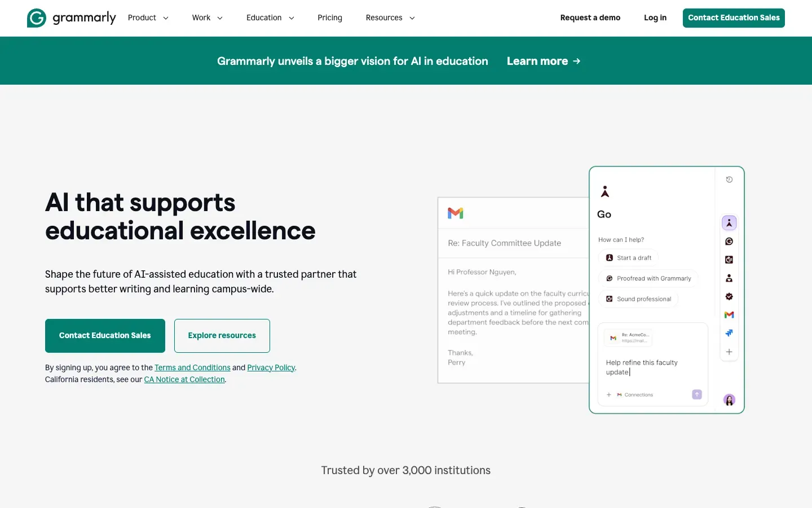Open the Resources navigation item

384,18
